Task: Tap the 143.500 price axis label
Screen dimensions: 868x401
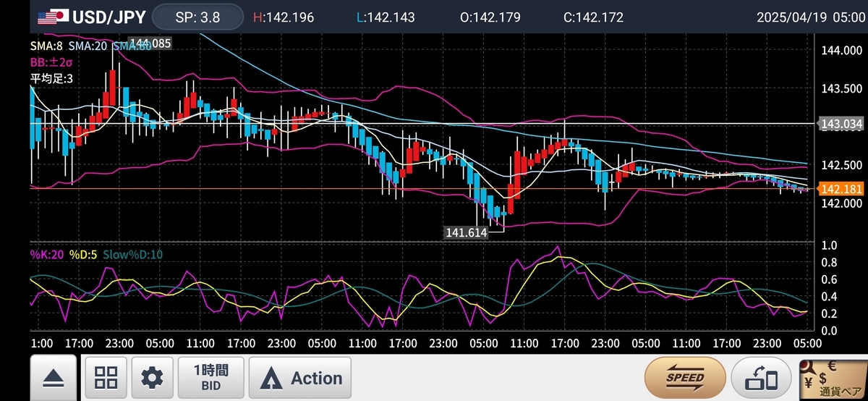Action: (841, 89)
